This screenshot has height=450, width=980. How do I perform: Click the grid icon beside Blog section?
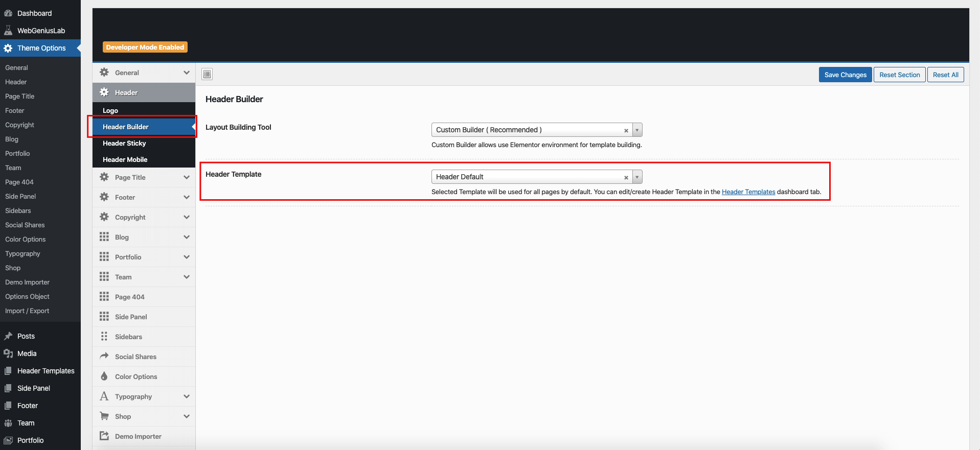tap(104, 237)
